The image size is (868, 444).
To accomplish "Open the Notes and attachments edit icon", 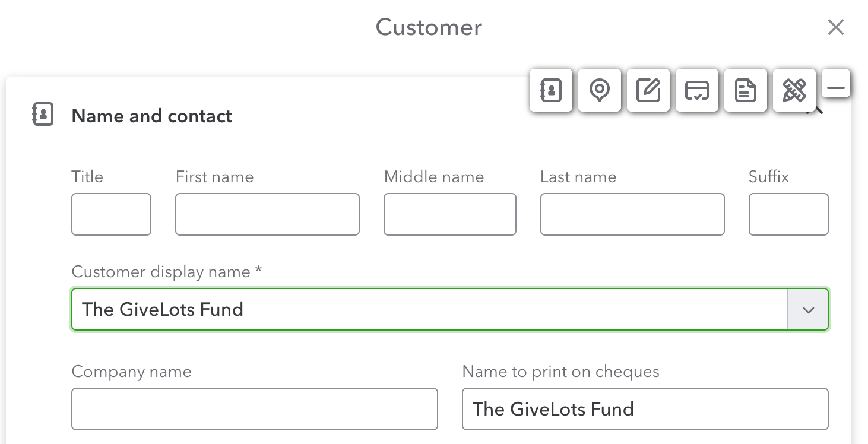I will point(648,90).
